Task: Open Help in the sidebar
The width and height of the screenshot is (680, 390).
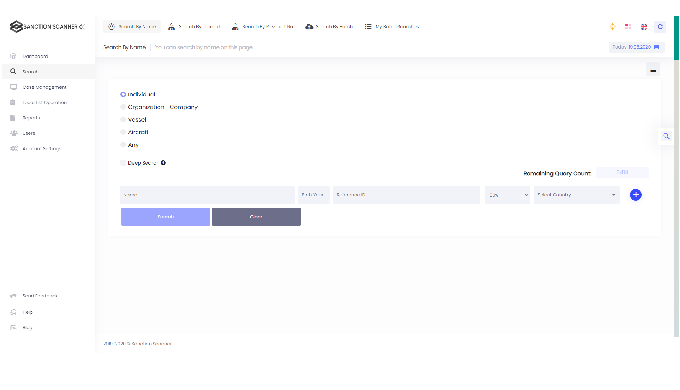Action: (48, 312)
